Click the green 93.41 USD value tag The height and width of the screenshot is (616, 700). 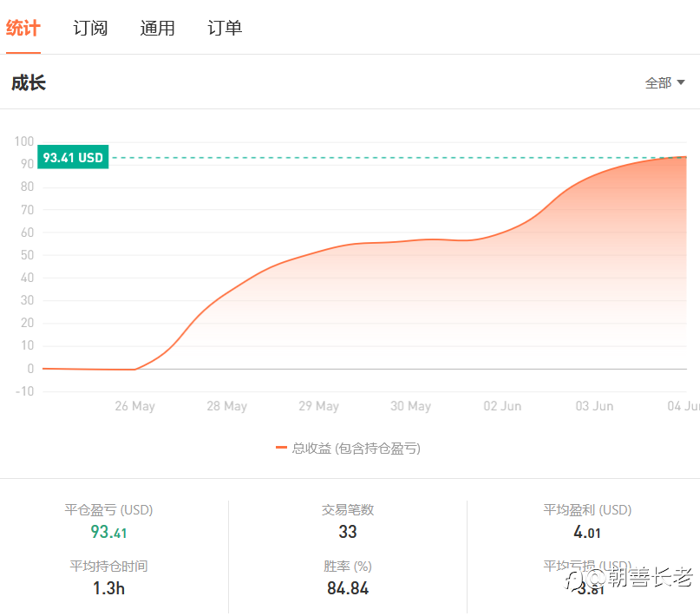pyautogui.click(x=74, y=158)
